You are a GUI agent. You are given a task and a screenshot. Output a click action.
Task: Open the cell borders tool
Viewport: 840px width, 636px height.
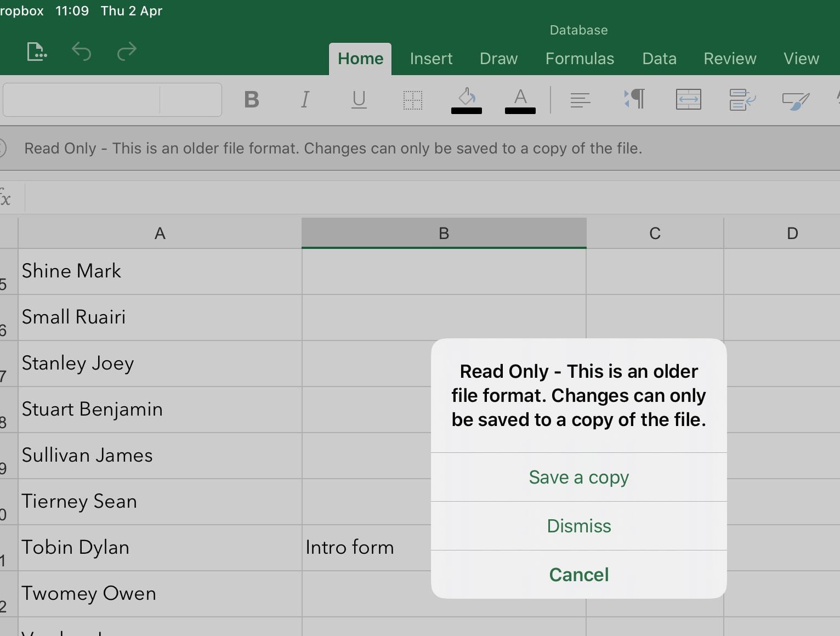point(412,100)
